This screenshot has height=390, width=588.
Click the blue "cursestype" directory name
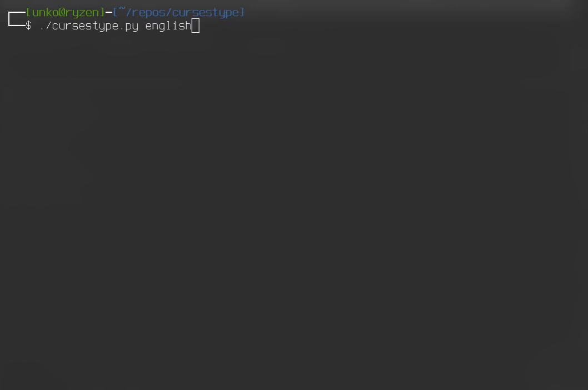click(x=205, y=13)
